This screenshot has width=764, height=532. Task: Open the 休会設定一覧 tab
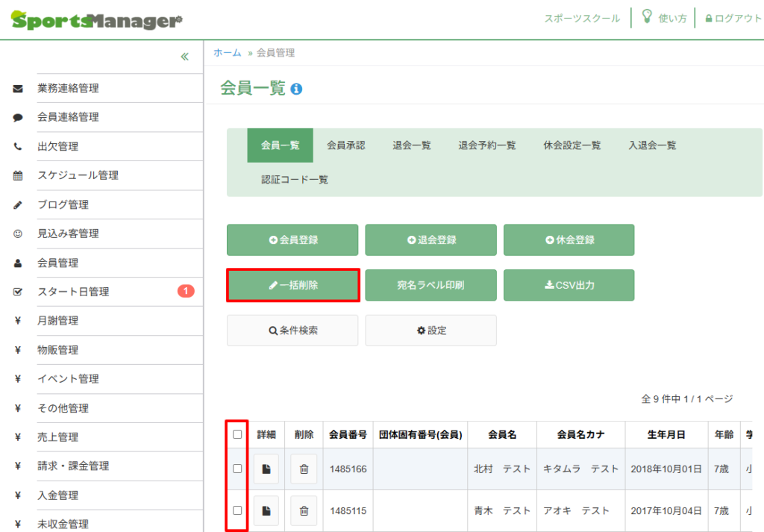(572, 145)
